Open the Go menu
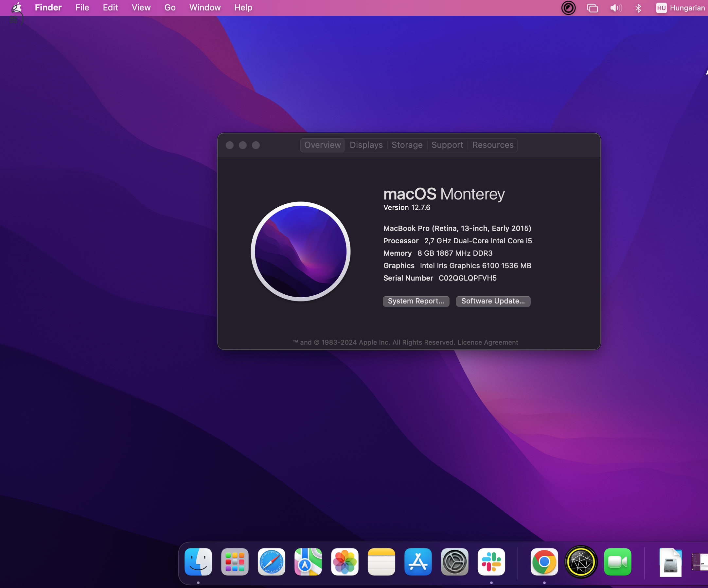Viewport: 708px width, 588px height. (x=170, y=8)
